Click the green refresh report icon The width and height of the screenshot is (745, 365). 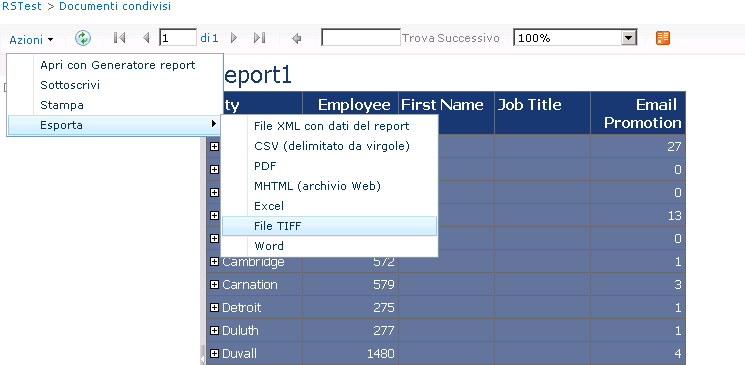pyautogui.click(x=83, y=38)
